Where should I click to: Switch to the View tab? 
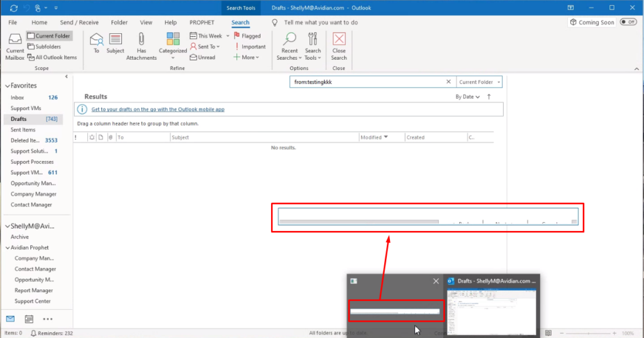pyautogui.click(x=146, y=22)
